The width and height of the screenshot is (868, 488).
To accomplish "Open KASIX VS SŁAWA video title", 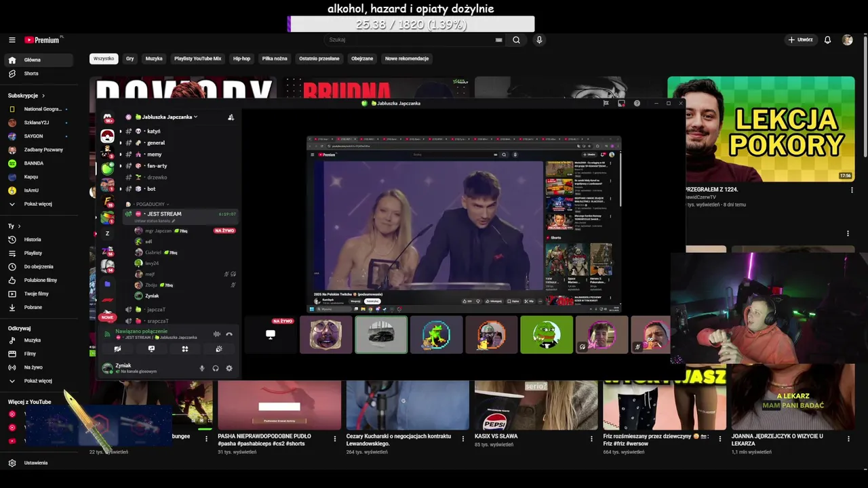I will (x=496, y=436).
